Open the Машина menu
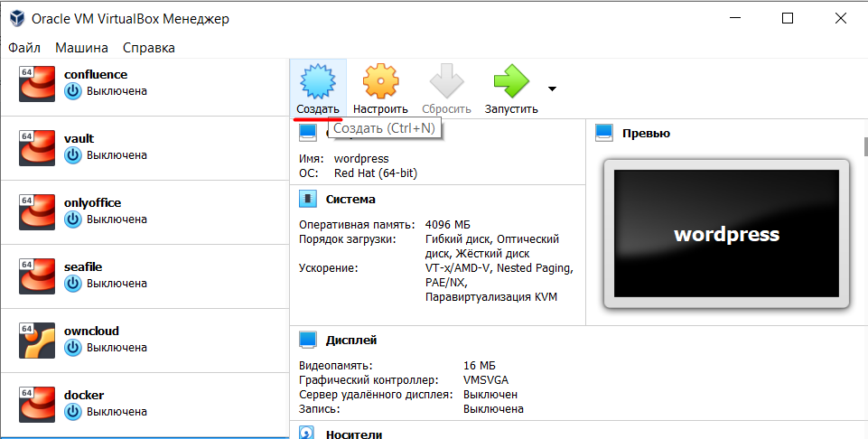The height and width of the screenshot is (439, 868). click(81, 48)
